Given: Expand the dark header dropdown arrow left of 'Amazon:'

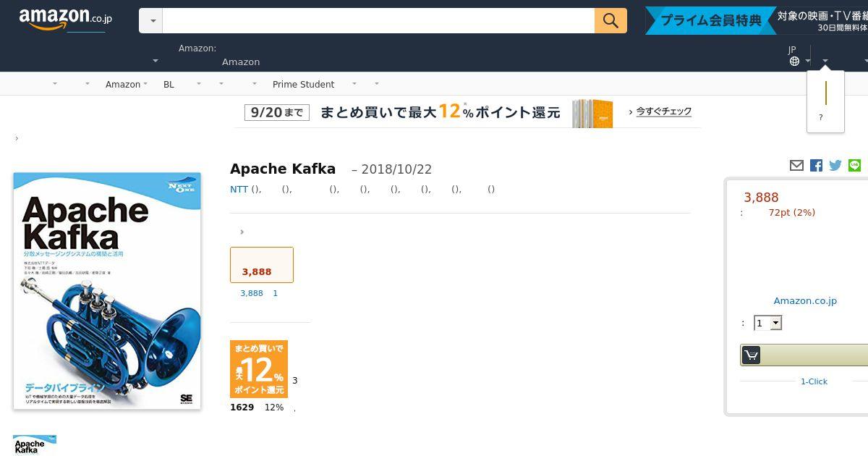Looking at the screenshot, I should click(155, 62).
